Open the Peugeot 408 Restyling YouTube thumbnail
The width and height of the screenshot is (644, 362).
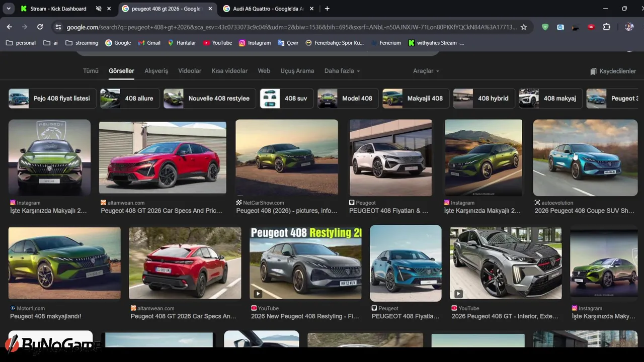click(x=305, y=263)
